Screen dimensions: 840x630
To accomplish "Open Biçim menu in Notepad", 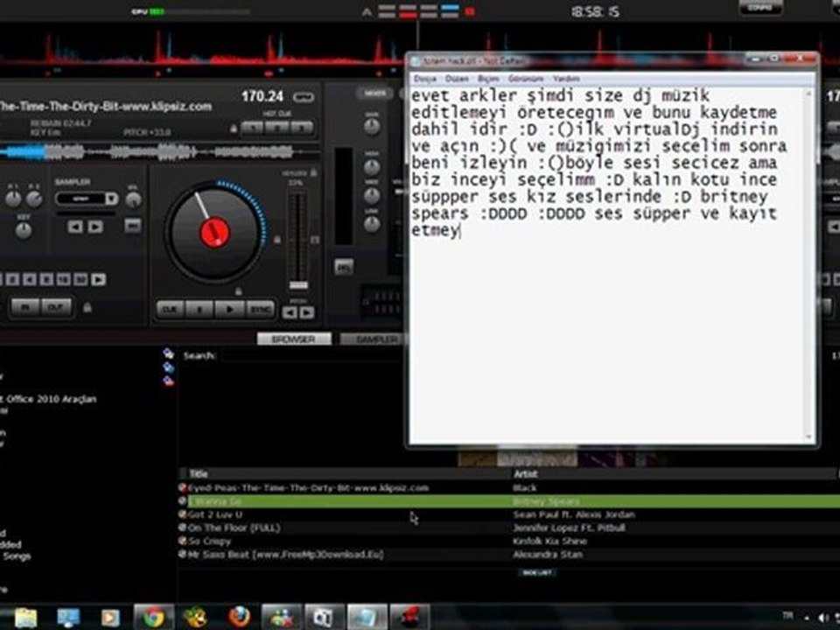I will [488, 79].
